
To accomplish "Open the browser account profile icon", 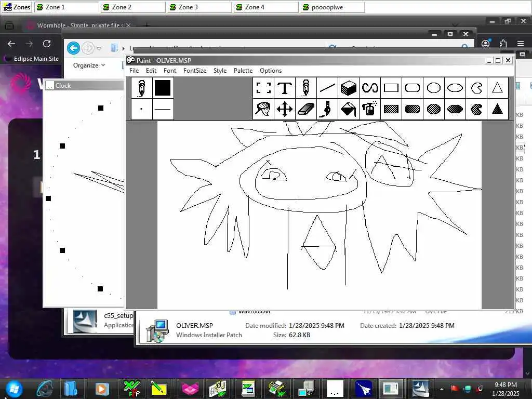I will coord(486,44).
